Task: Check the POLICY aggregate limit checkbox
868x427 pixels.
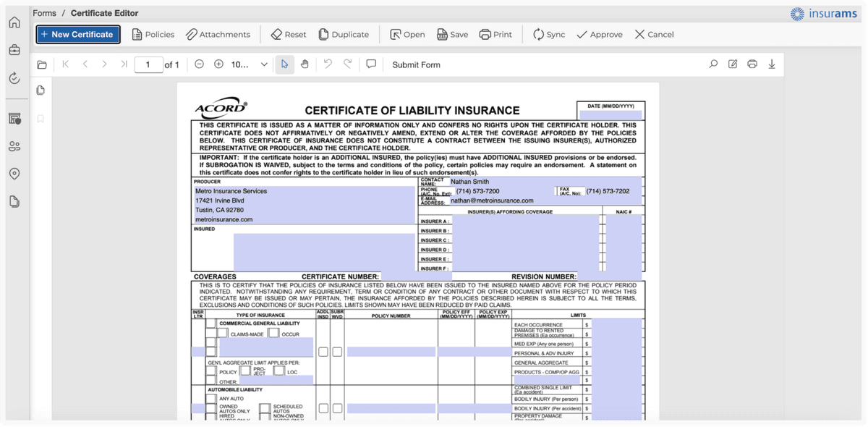Action: [x=210, y=371]
